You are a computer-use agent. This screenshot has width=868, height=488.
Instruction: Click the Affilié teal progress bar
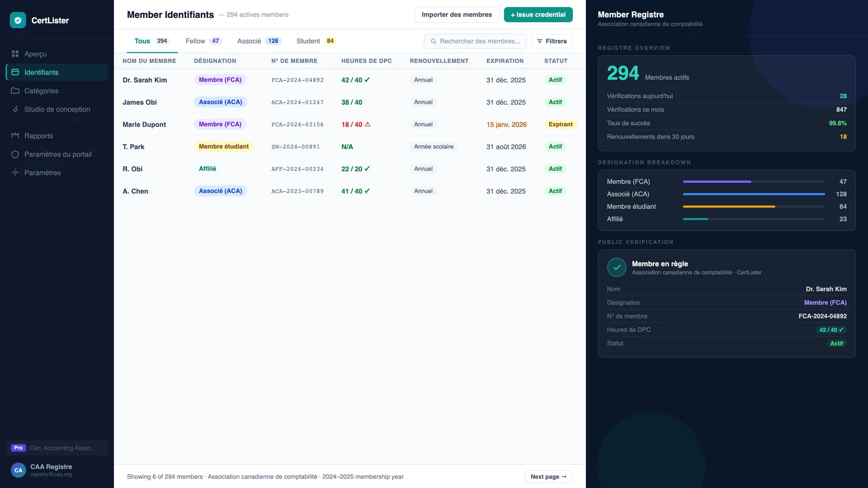695,219
